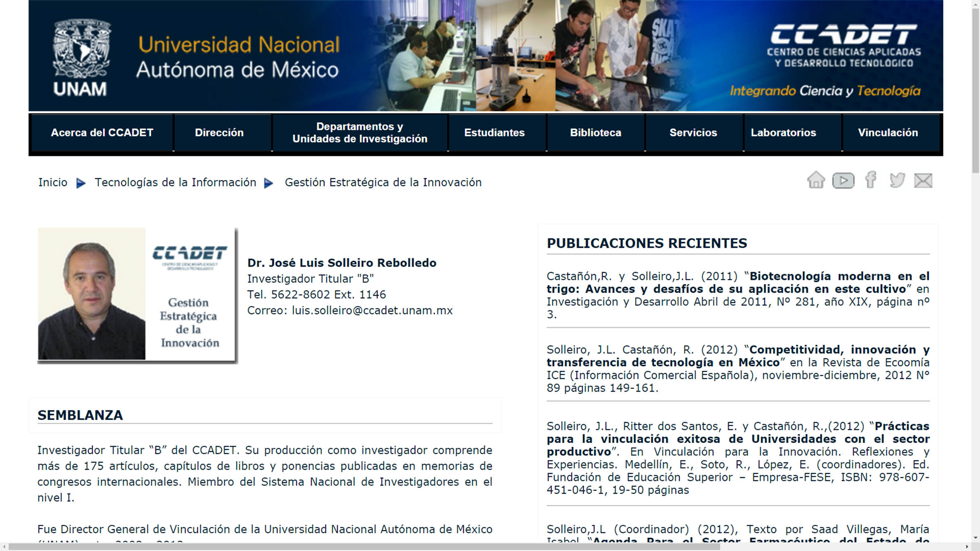Open the Servicios menu

point(693,133)
